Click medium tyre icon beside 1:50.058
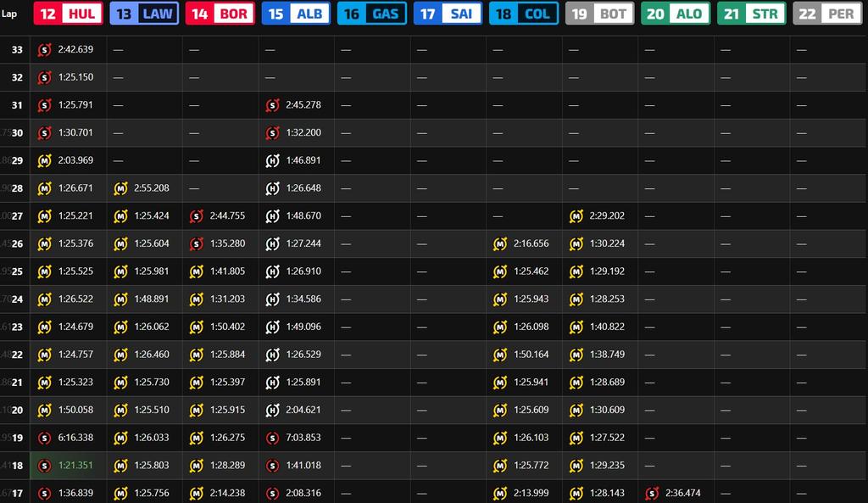The width and height of the screenshot is (868, 503). (x=44, y=410)
